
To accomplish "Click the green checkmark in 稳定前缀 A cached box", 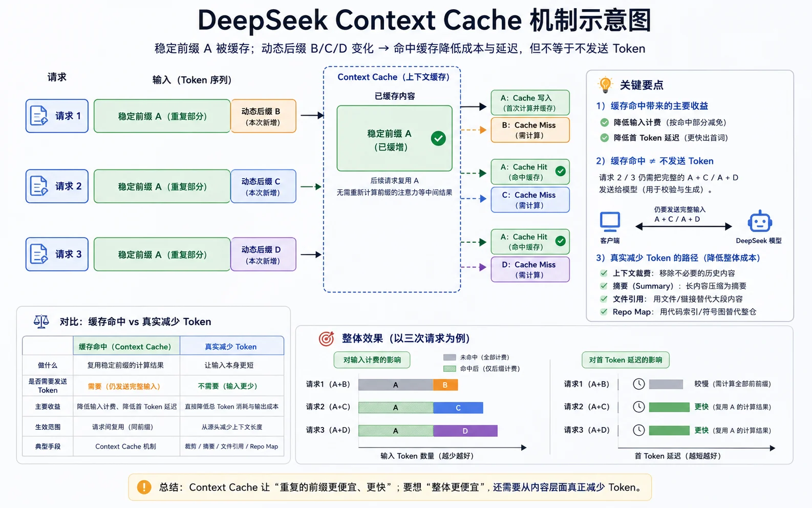I will tap(438, 138).
